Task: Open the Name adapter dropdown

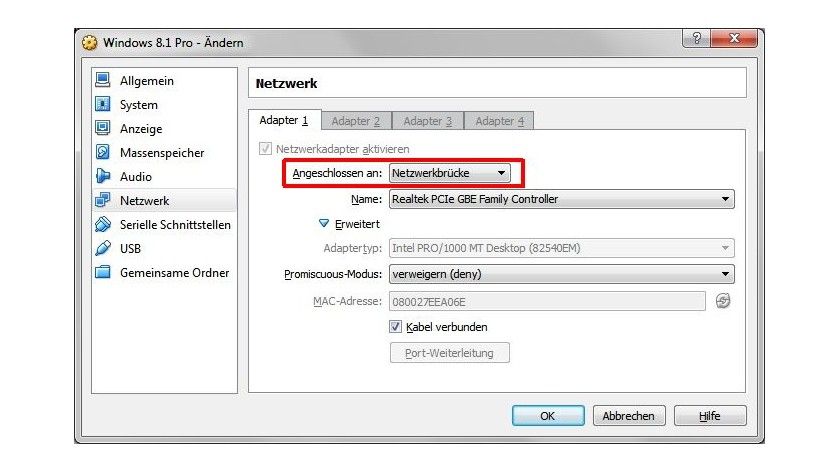Action: [561, 199]
